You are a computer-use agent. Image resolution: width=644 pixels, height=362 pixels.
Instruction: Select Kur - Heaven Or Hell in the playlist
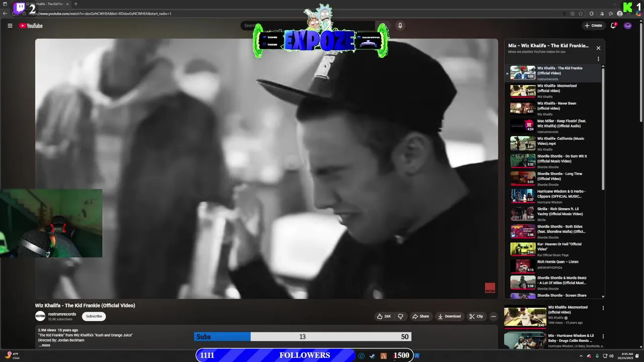tap(553, 249)
